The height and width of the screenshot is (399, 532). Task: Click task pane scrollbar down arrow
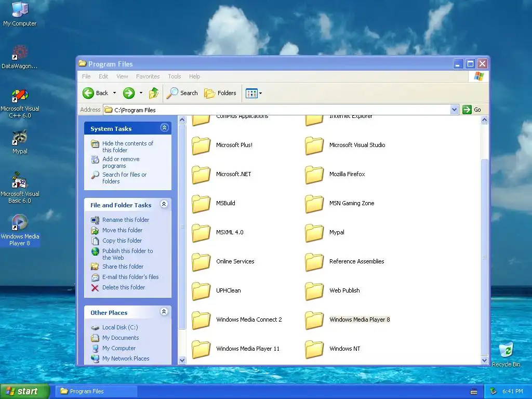pyautogui.click(x=182, y=361)
